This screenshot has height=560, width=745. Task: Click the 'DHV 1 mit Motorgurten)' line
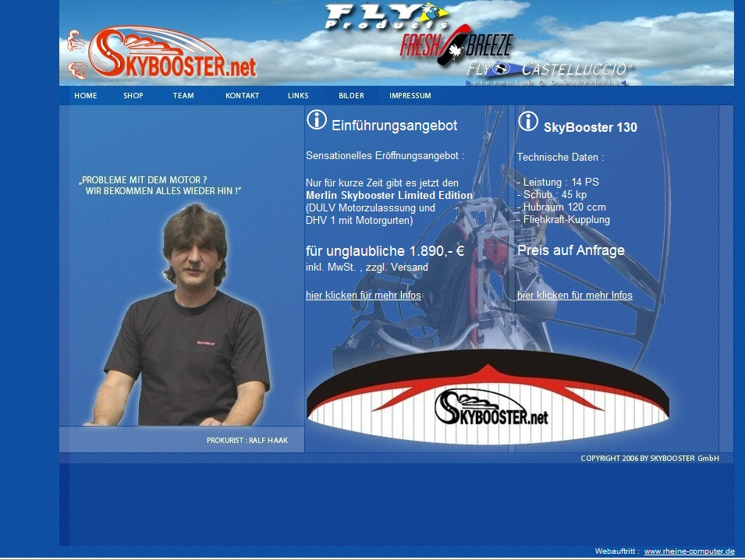[x=359, y=221]
